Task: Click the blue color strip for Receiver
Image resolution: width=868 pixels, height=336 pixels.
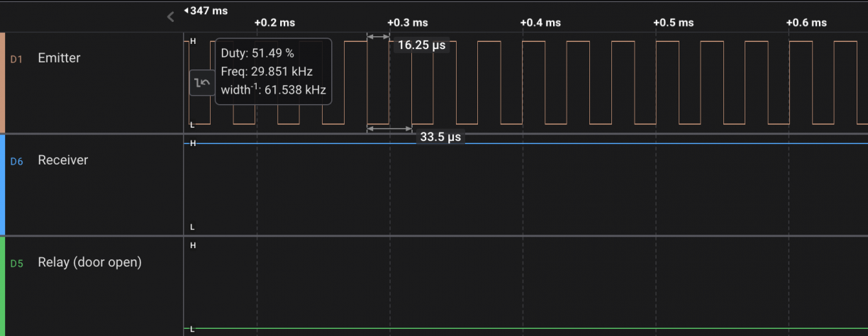Action: 3,184
